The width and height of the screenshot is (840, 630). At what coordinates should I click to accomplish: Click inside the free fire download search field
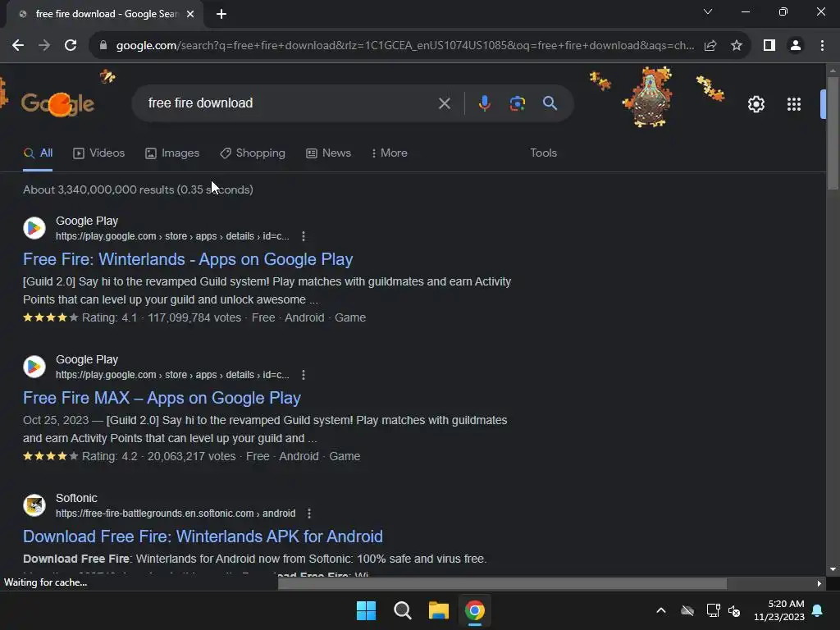point(290,103)
